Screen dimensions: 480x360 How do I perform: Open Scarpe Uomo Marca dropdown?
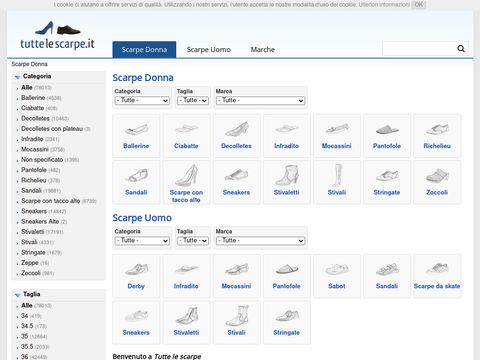(260, 240)
